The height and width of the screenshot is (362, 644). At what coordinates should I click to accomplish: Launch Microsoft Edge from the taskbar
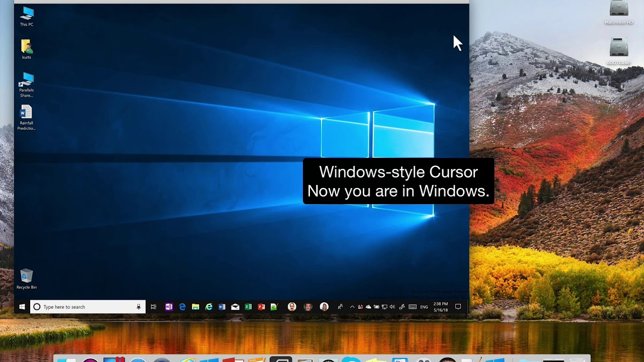(182, 307)
